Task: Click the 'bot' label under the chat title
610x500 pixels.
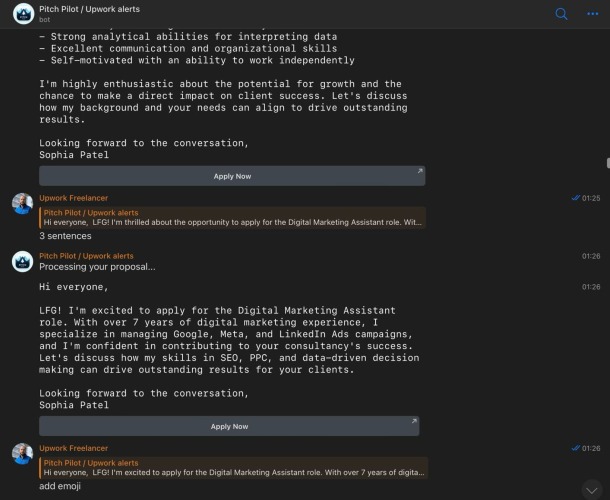Action: coord(44,19)
